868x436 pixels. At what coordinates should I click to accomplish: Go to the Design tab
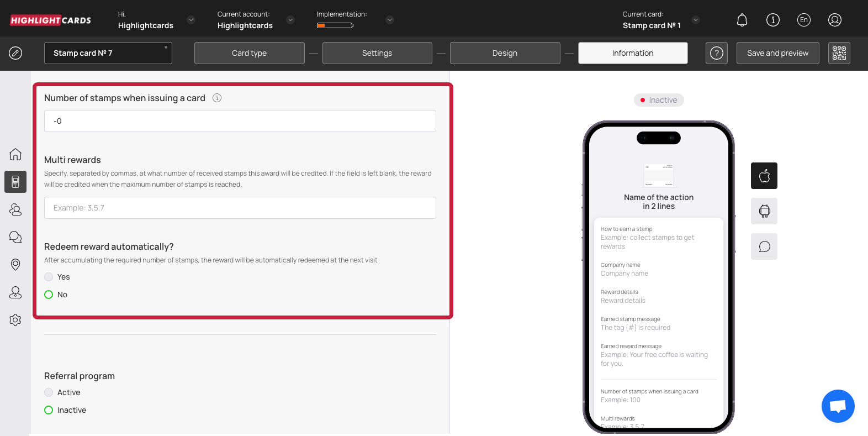[505, 53]
